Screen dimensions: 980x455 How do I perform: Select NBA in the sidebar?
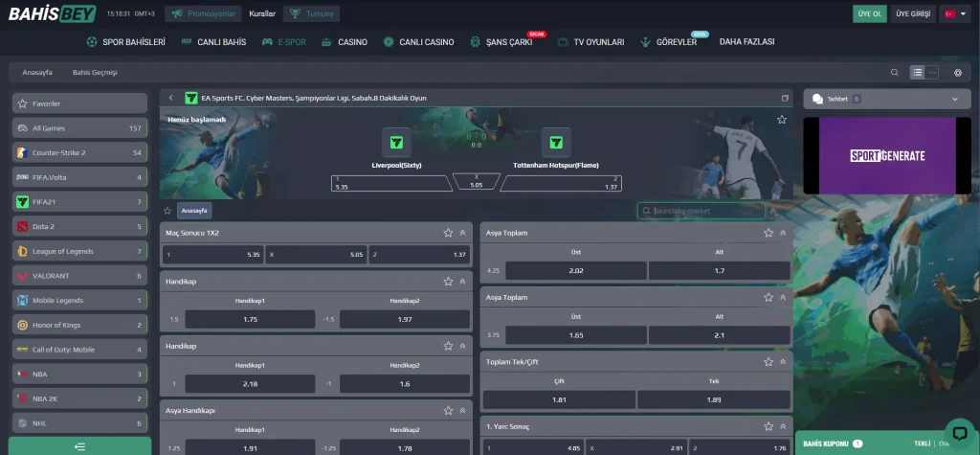(x=80, y=374)
